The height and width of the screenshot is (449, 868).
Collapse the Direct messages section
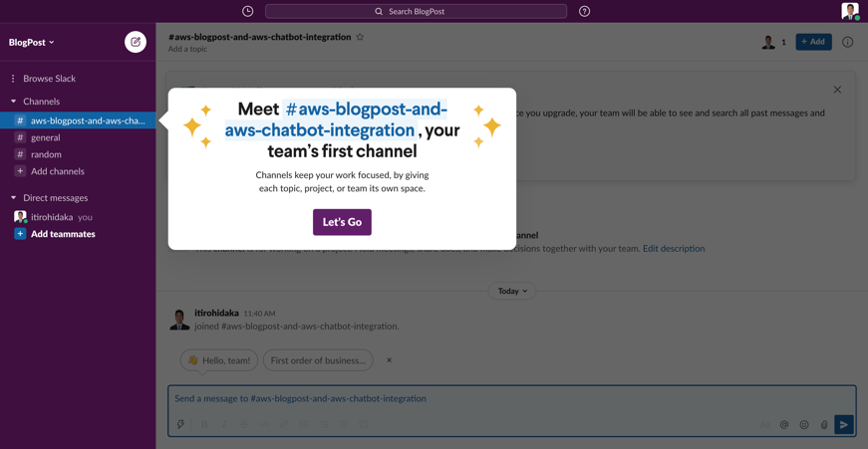coord(13,197)
